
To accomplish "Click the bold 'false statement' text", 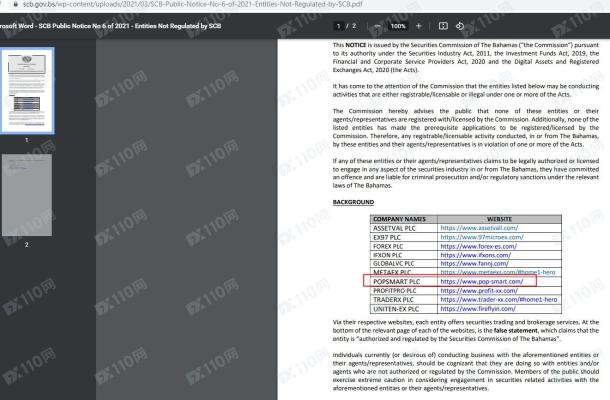I will point(516,330).
